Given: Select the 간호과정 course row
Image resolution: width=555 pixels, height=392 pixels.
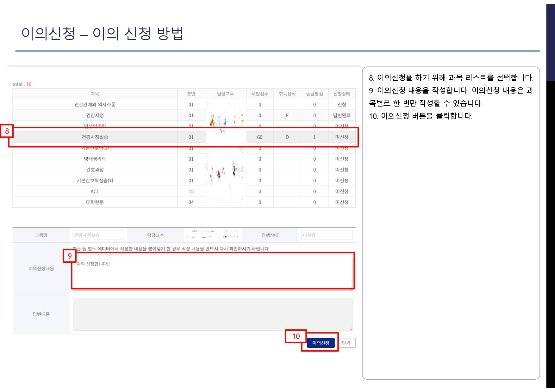Looking at the screenshot, I should click(184, 170).
